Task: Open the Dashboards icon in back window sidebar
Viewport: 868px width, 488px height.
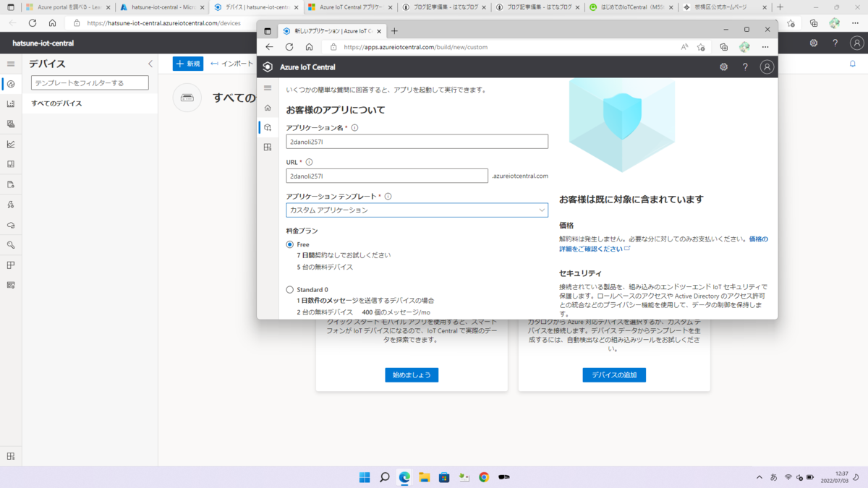Action: coord(11,164)
